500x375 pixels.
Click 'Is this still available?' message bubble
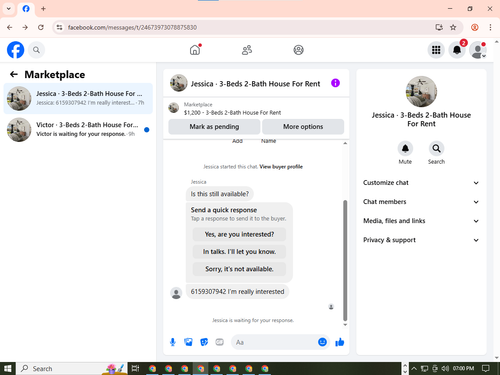tap(220, 194)
